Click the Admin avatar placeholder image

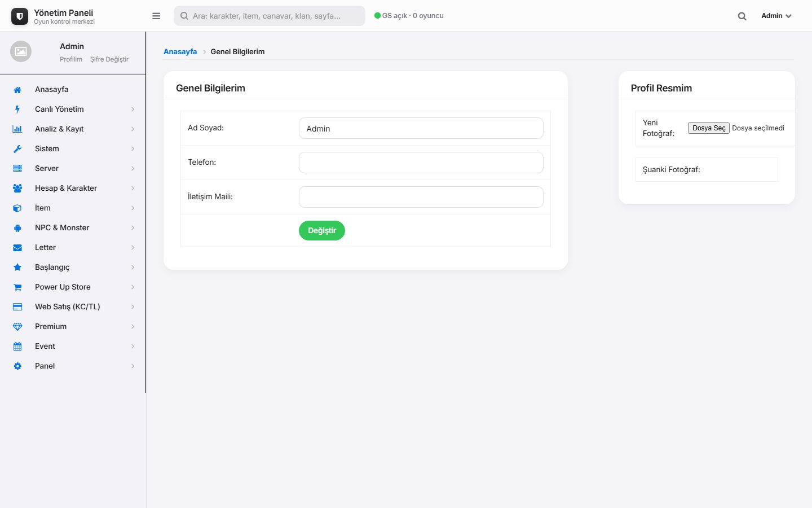pyautogui.click(x=21, y=51)
